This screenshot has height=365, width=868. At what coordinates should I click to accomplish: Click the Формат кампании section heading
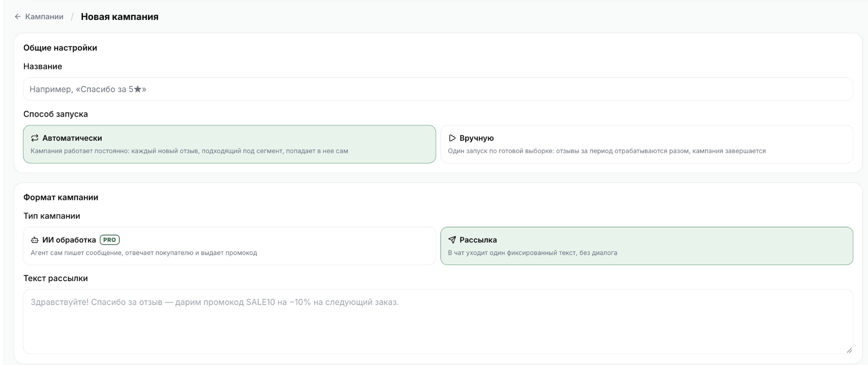tap(61, 197)
